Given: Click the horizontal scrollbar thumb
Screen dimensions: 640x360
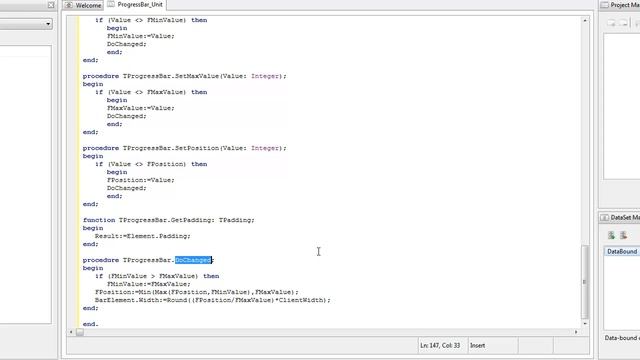Looking at the screenshot, I should [x=80, y=332].
